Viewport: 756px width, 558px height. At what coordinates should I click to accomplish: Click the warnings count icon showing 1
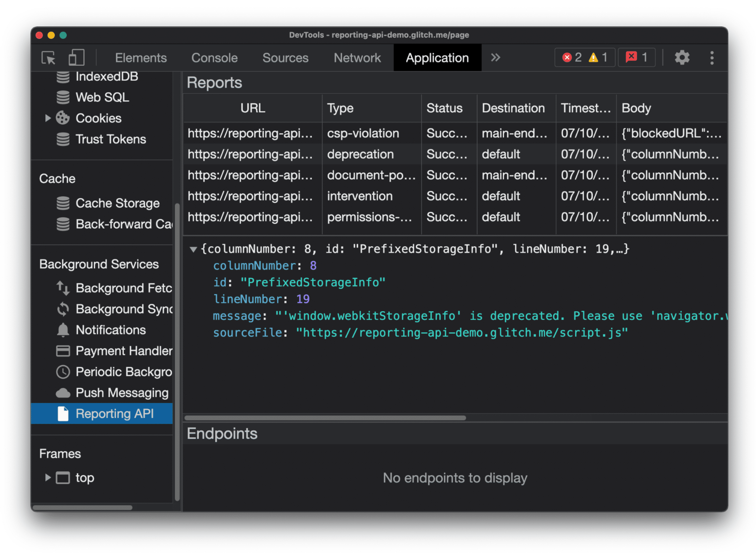[597, 58]
